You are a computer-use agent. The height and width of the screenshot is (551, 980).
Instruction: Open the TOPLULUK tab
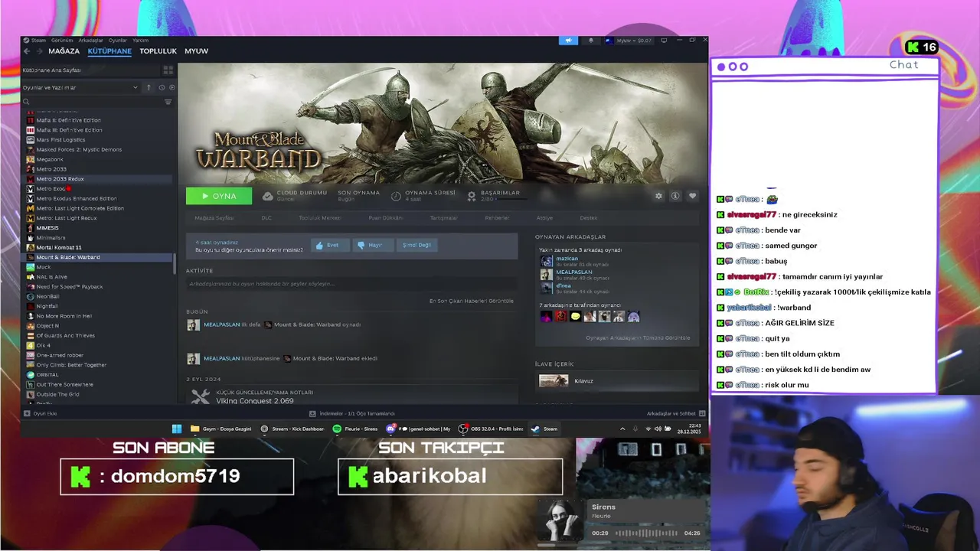(158, 51)
